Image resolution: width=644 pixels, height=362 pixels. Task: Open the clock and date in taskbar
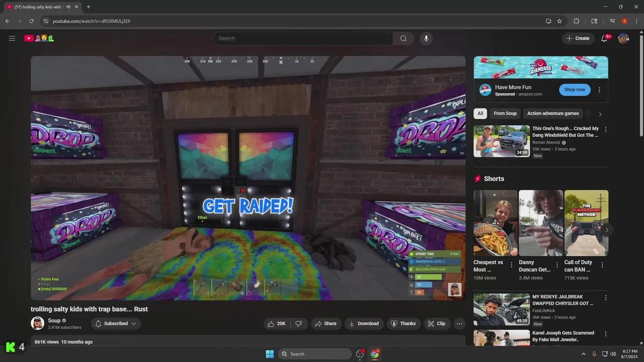click(x=630, y=354)
